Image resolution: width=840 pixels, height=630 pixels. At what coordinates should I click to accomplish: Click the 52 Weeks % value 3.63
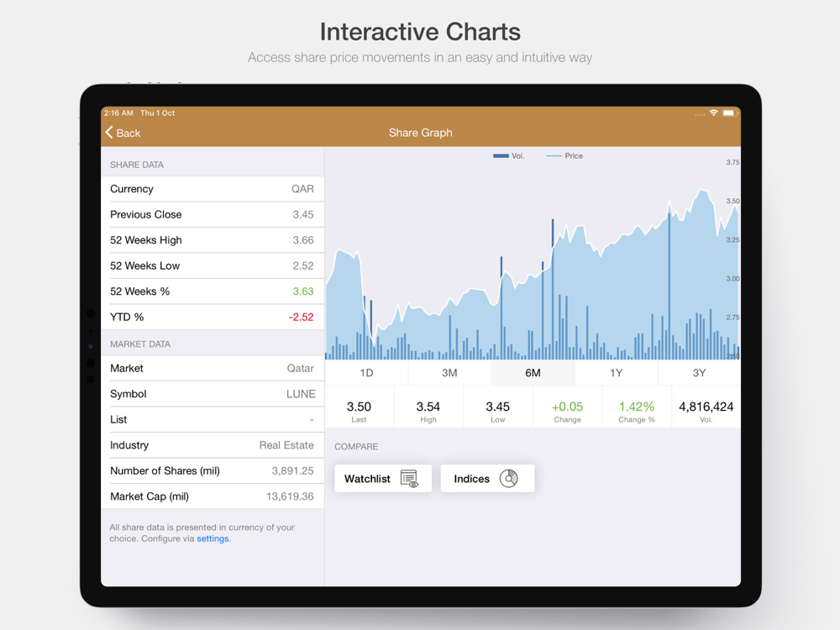[x=303, y=291]
